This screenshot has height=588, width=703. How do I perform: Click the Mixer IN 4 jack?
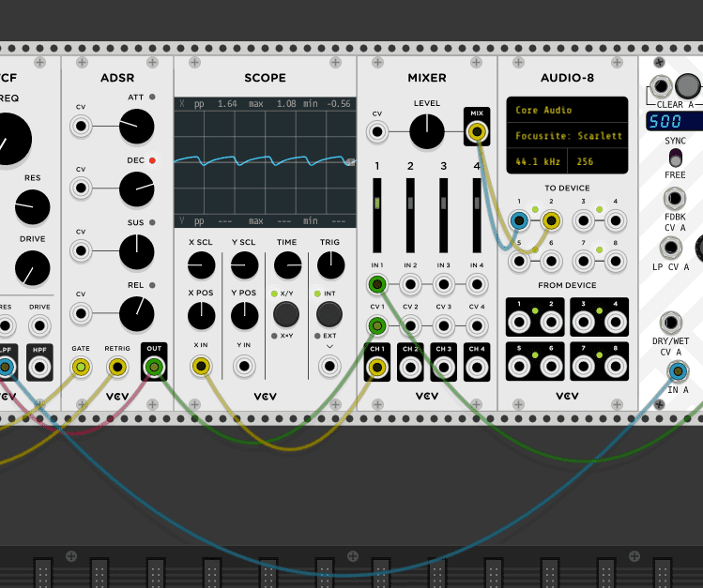pyautogui.click(x=477, y=284)
